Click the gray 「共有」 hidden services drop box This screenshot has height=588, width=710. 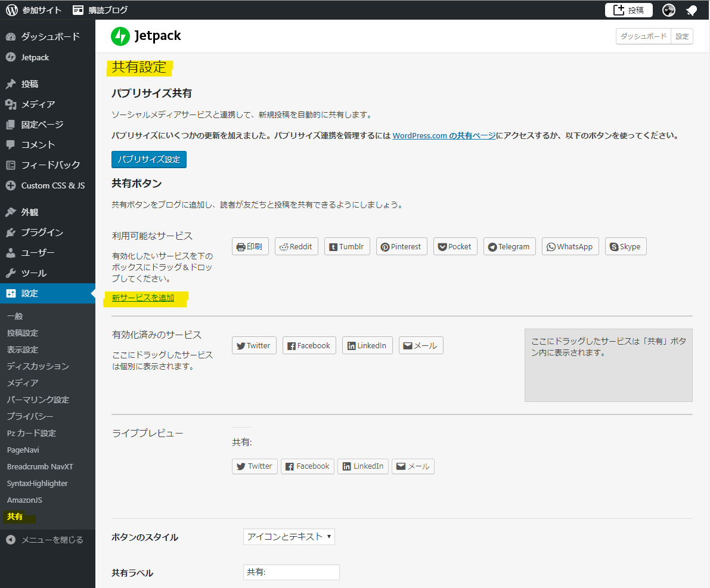[608, 365]
